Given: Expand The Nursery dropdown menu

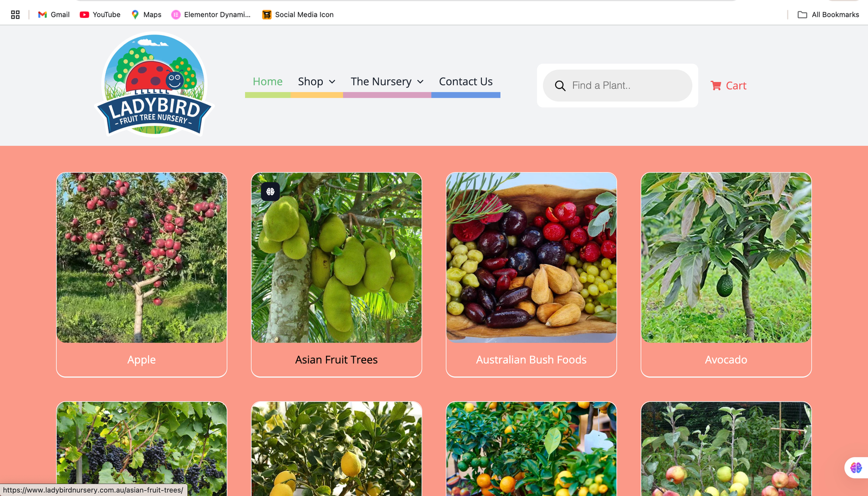Looking at the screenshot, I should [x=387, y=81].
